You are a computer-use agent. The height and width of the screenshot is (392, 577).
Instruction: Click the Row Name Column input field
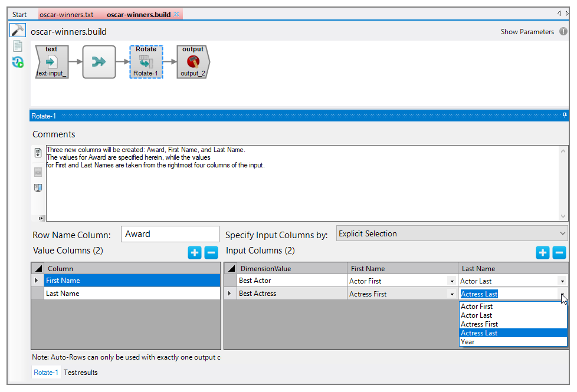coord(170,234)
